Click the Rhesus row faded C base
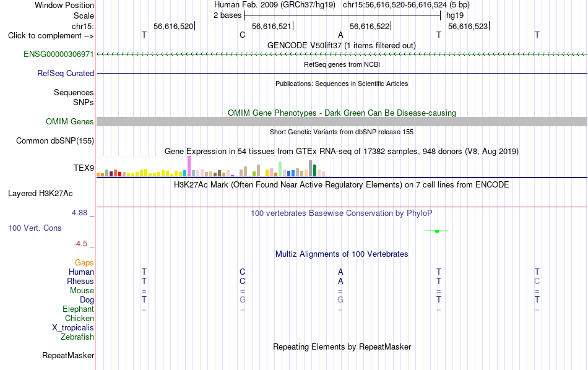Screen dimensions: 588x370 click(x=537, y=281)
